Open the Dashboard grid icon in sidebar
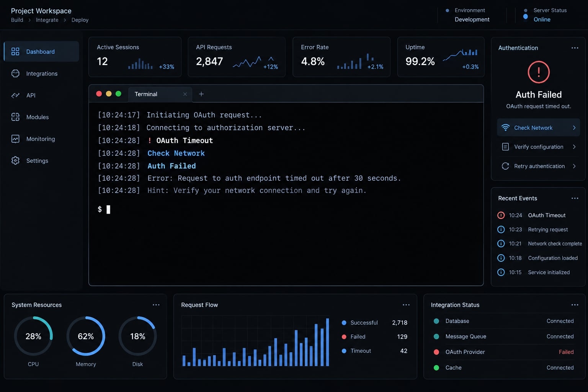Screen dimensions: 588x392 tap(15, 52)
